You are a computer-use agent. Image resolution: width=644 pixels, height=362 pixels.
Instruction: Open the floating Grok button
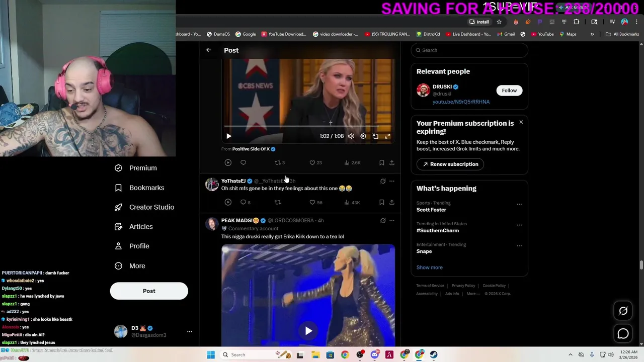(x=623, y=311)
